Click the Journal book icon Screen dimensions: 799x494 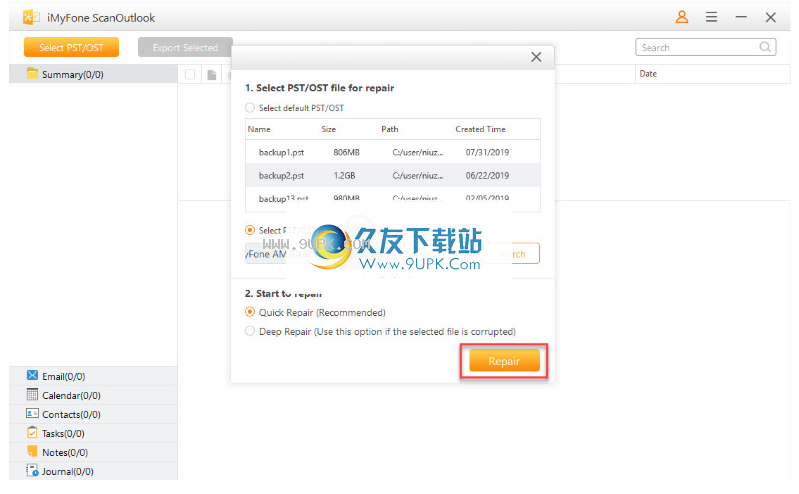[x=32, y=470]
